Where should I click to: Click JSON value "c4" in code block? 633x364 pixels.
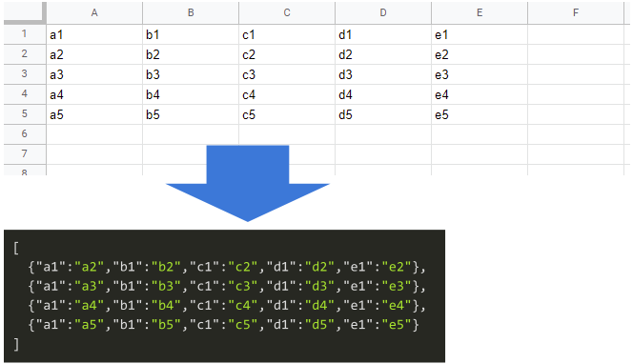click(x=243, y=305)
